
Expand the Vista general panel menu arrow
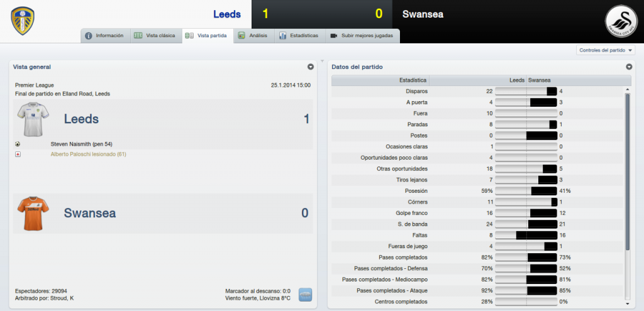311,67
